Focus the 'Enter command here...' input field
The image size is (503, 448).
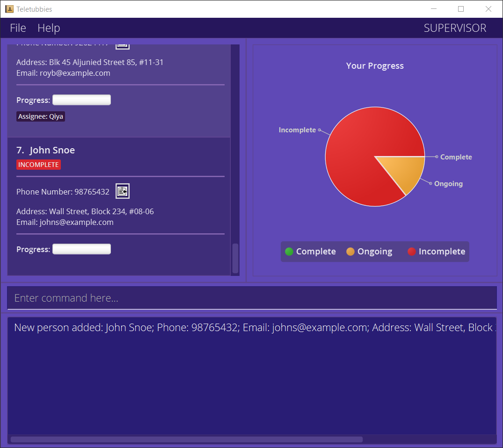pos(252,298)
